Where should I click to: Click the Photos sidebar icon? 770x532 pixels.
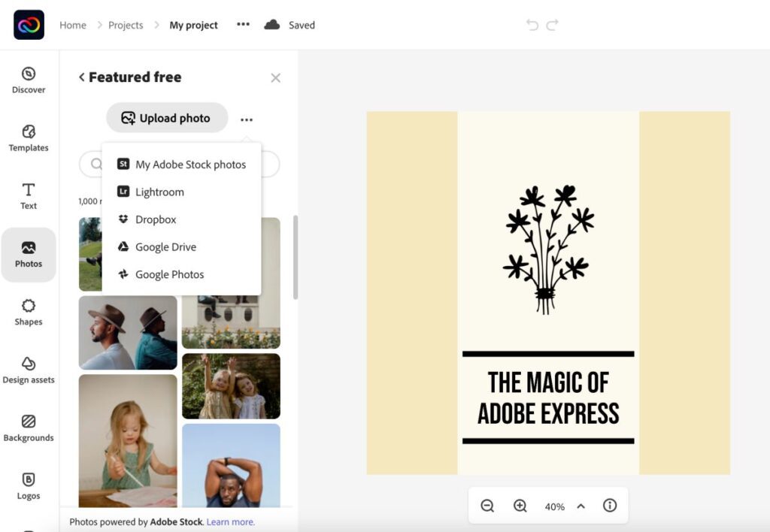coord(28,254)
